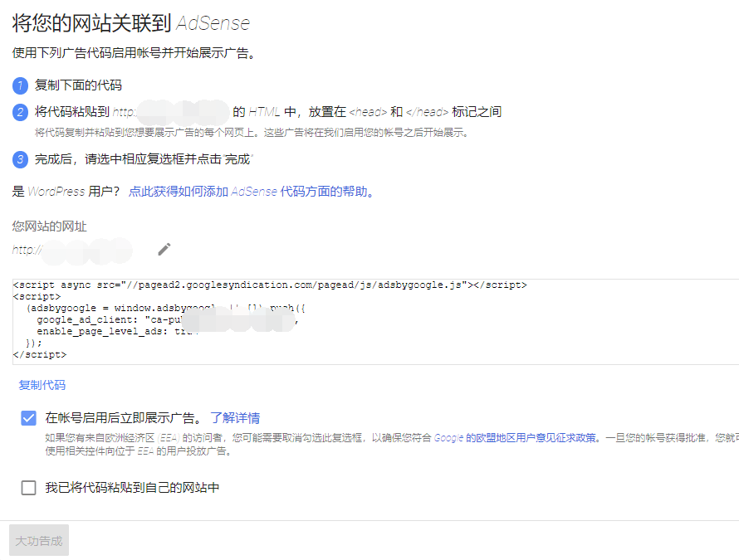Open 'Google 的欧盟地区用户意见征求政策' link
This screenshot has width=739, height=560.
point(515,437)
